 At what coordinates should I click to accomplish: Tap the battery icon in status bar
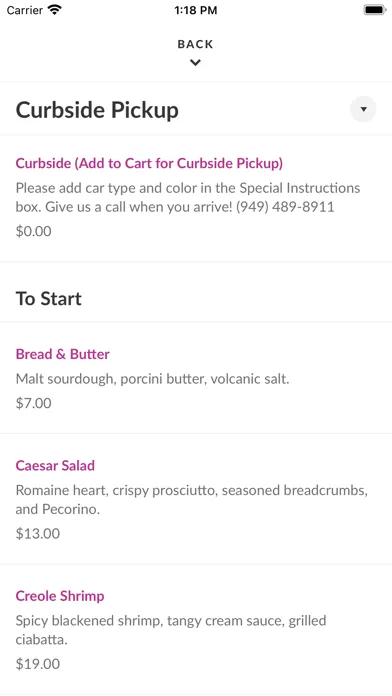375,10
